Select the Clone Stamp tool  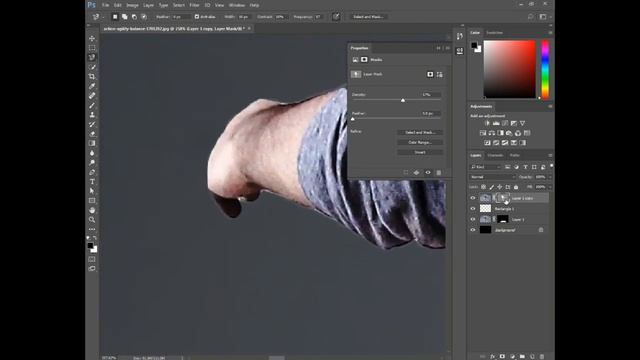92,115
